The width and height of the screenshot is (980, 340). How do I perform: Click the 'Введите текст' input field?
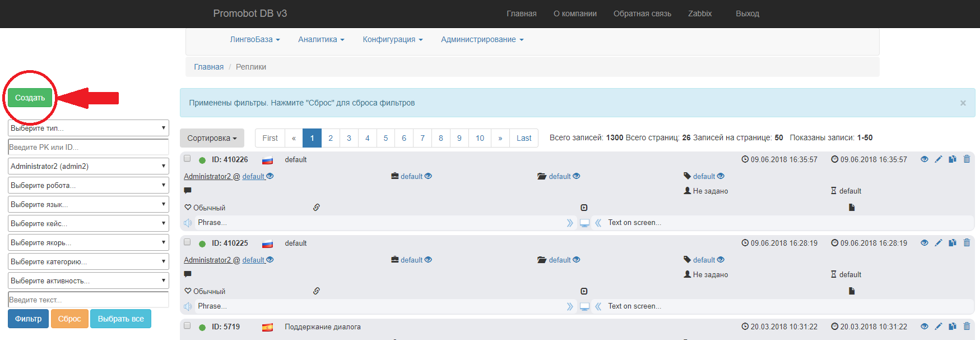click(89, 300)
